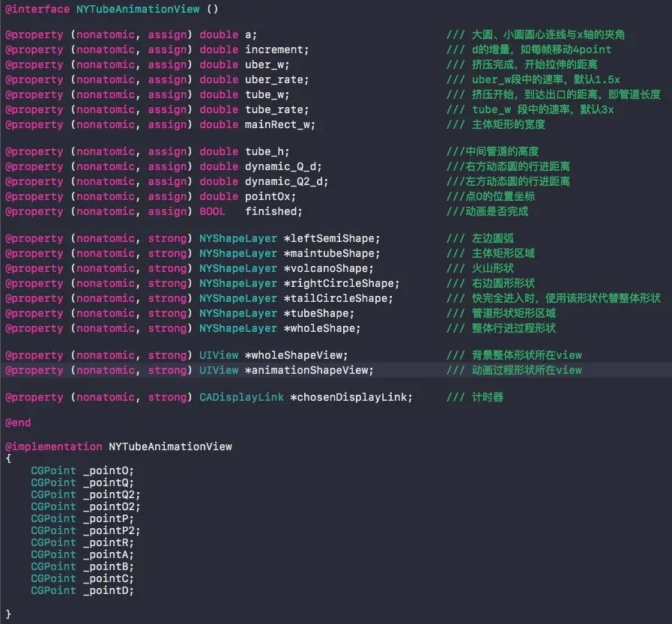Image resolution: width=672 pixels, height=624 pixels.
Task: Click '*wholeShapeView' property name
Action: tap(293, 356)
